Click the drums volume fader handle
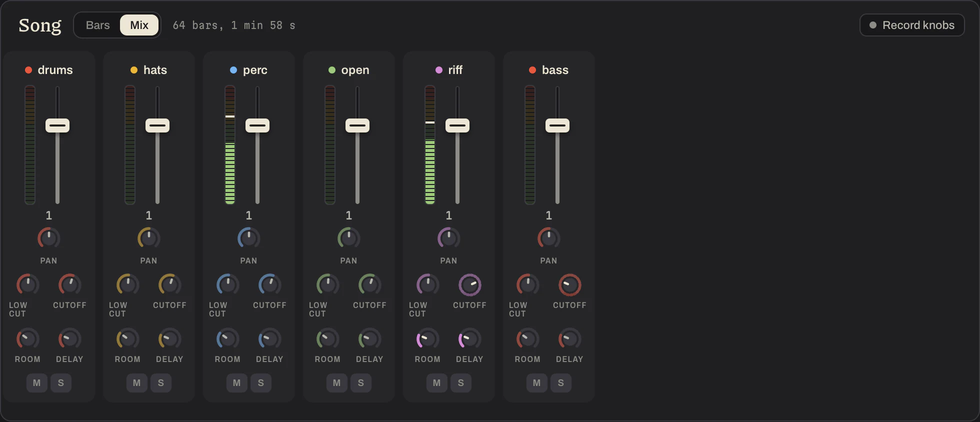This screenshot has width=980, height=422. pyautogui.click(x=57, y=125)
